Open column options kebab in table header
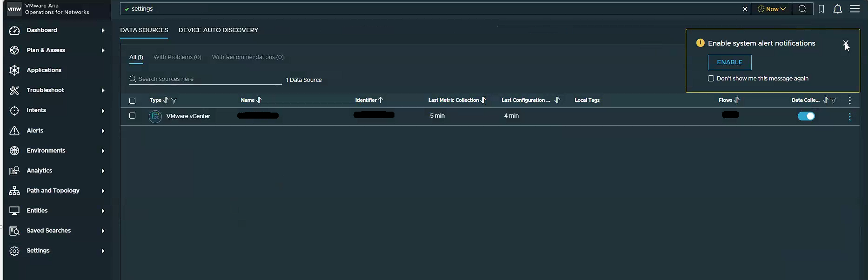The height and width of the screenshot is (280, 868). [850, 100]
